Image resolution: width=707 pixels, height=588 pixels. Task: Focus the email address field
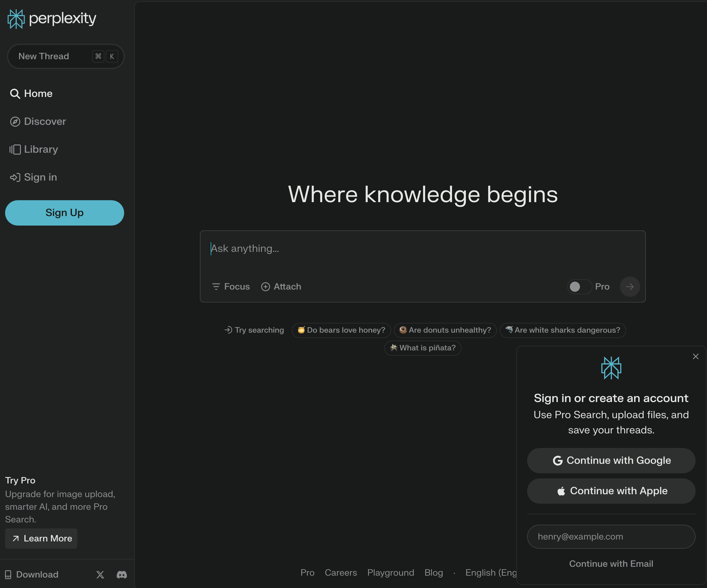[611, 537]
